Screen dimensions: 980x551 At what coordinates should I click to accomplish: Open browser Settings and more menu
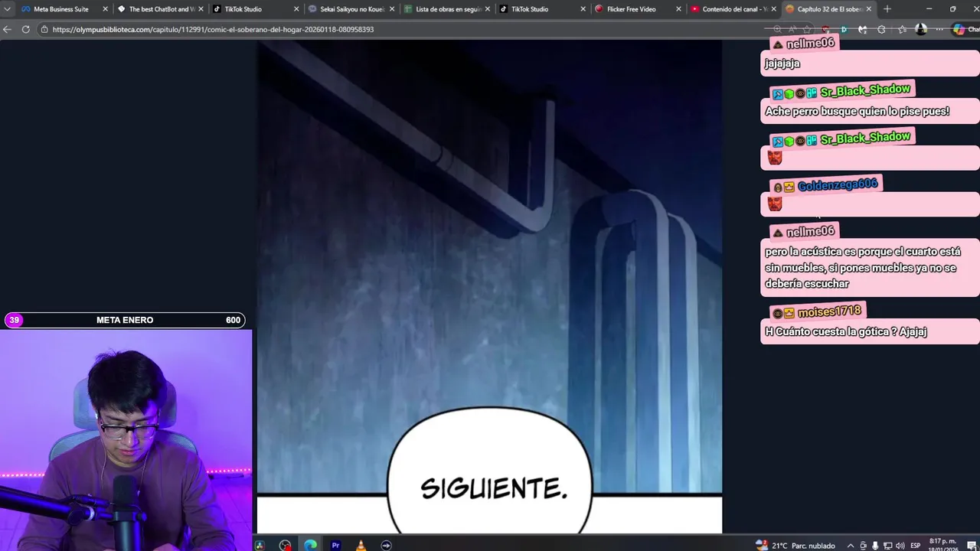pos(939,29)
